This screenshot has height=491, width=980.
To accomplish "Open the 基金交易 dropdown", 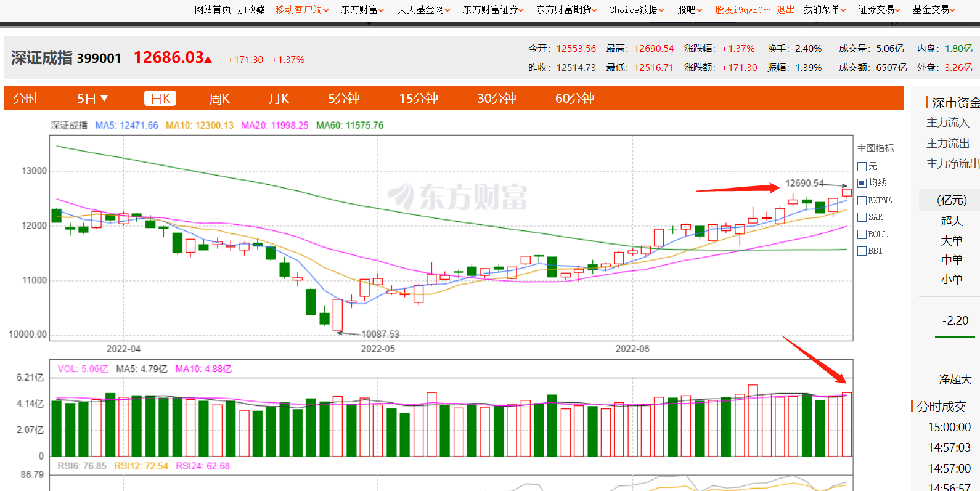I will (934, 9).
